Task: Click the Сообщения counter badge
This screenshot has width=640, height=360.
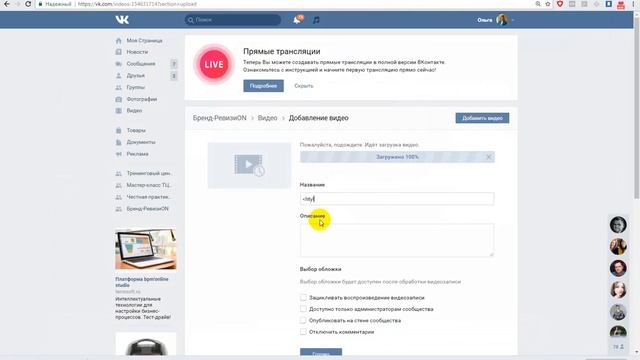Action: [174, 64]
